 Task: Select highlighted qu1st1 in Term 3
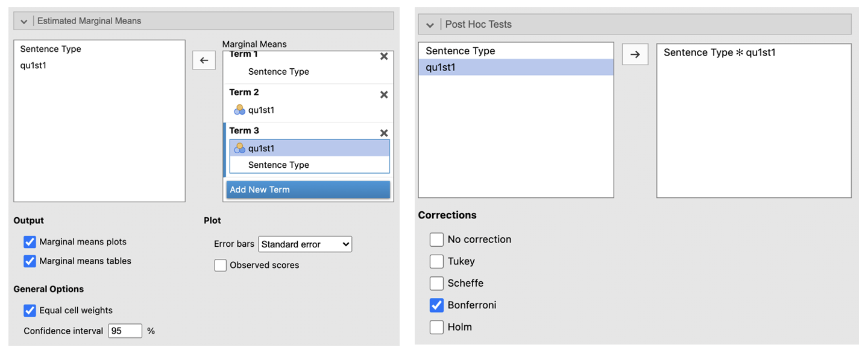click(x=260, y=148)
